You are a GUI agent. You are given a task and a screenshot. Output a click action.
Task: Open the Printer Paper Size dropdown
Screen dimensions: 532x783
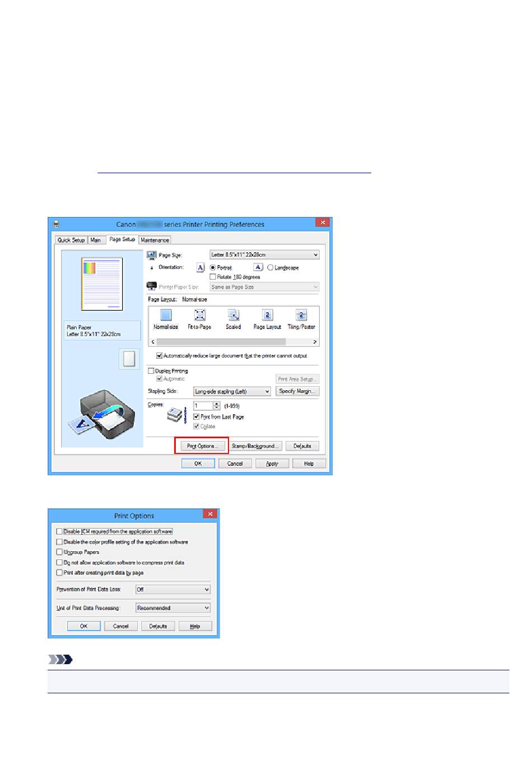click(264, 286)
